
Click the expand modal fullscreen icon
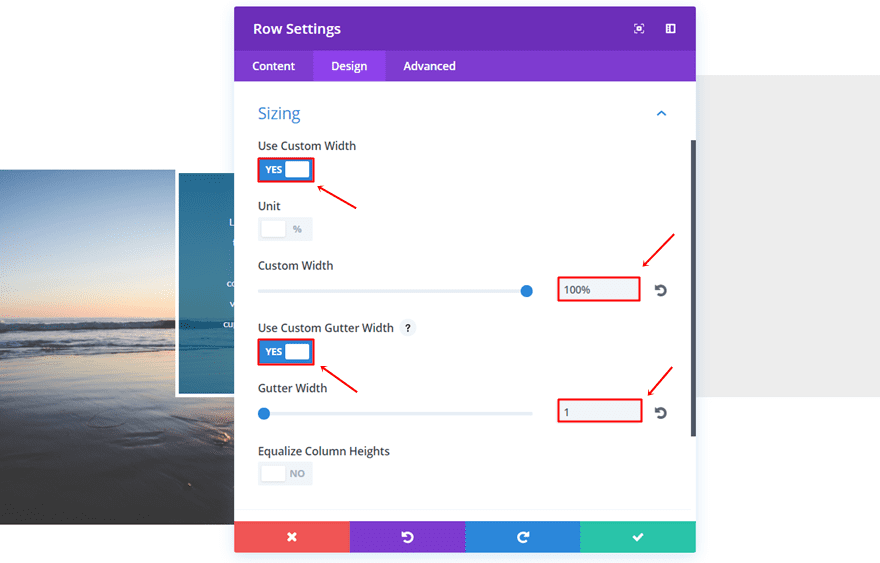point(639,29)
